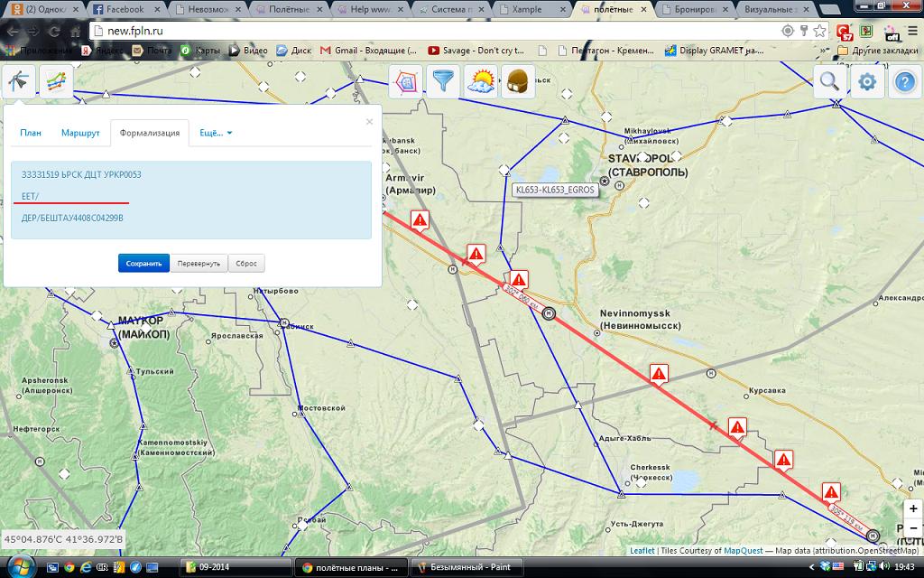Open the airspace zones polygon icon
The image size is (924, 578).
coord(405,82)
